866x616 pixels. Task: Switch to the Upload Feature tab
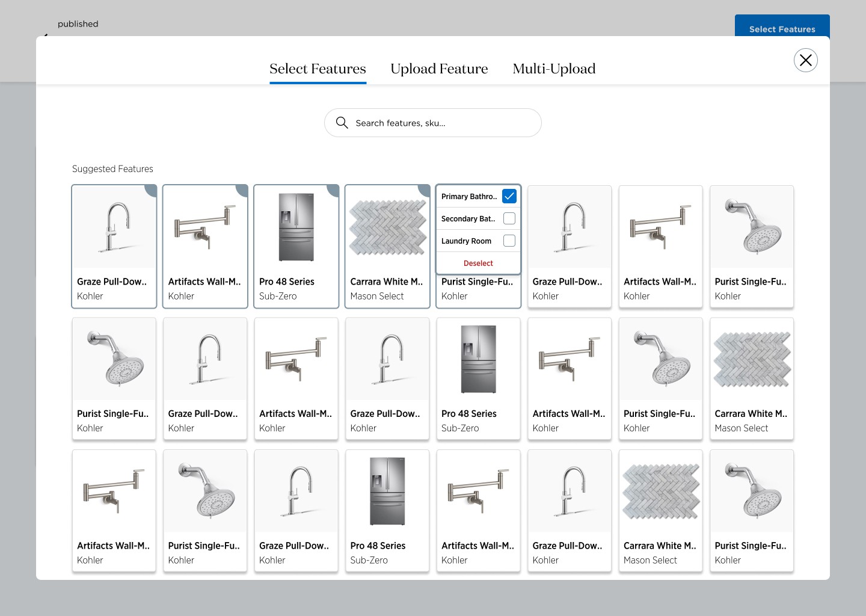(x=439, y=69)
